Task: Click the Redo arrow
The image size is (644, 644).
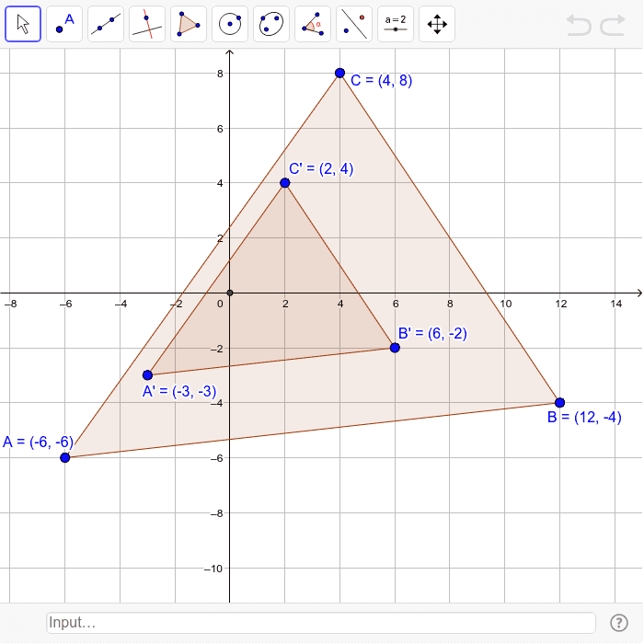Action: click(x=613, y=25)
